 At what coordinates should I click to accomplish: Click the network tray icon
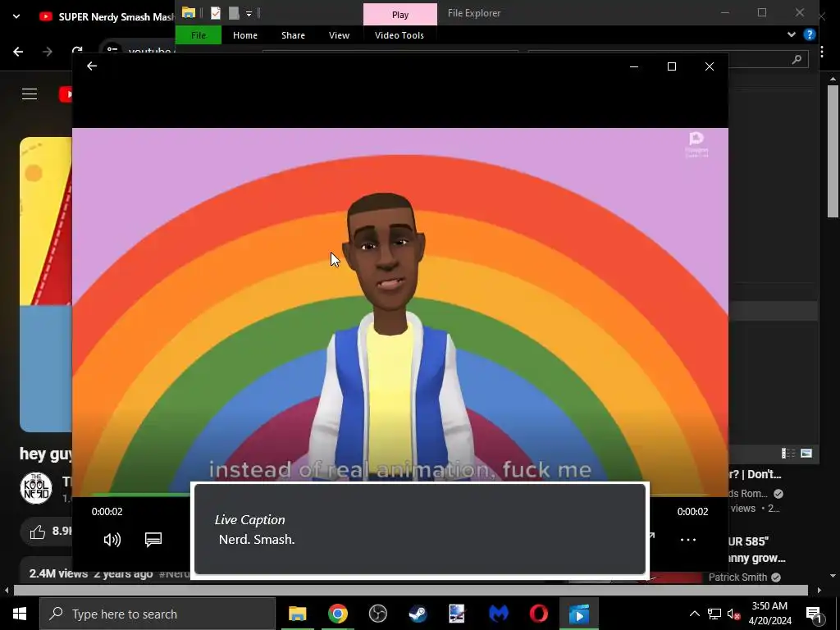coord(714,614)
